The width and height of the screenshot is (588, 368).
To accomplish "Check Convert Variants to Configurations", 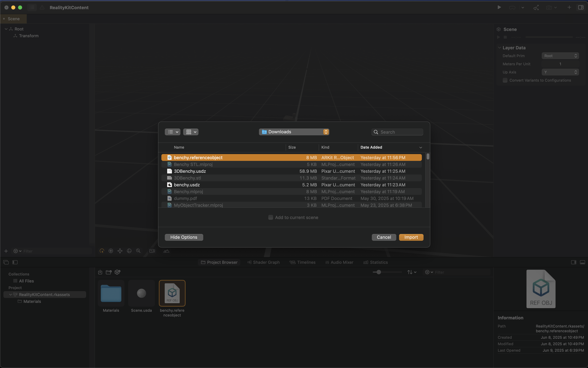I will (505, 80).
